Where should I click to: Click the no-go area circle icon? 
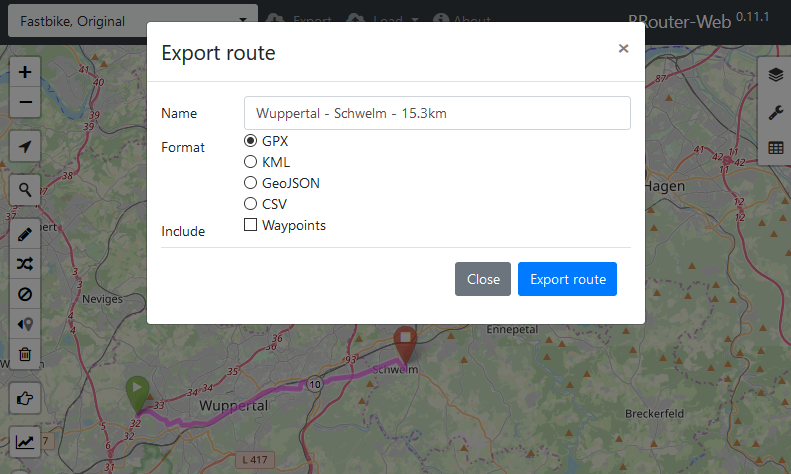click(25, 294)
